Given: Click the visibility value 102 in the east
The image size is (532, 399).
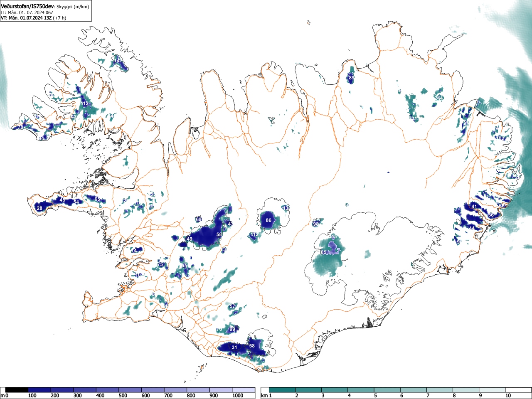Looking at the screenshot, I should point(501,138).
